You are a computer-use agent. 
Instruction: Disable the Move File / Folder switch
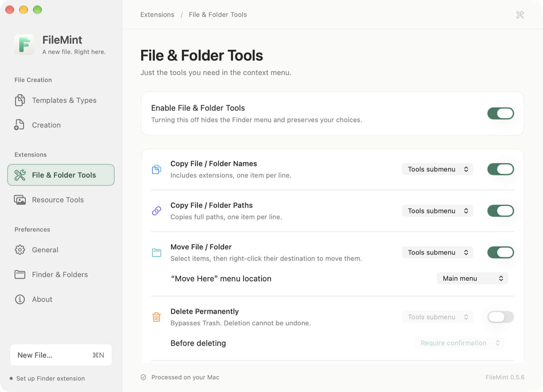click(501, 253)
